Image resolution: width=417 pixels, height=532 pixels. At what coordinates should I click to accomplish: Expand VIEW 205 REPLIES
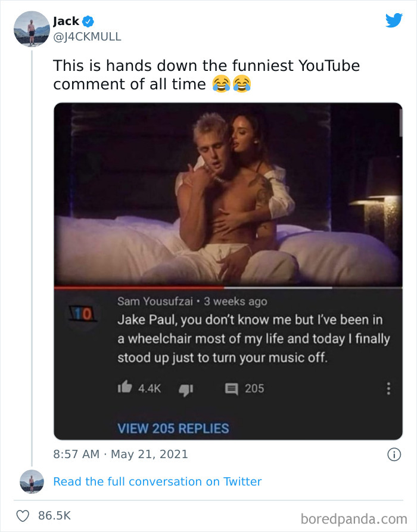point(173,428)
